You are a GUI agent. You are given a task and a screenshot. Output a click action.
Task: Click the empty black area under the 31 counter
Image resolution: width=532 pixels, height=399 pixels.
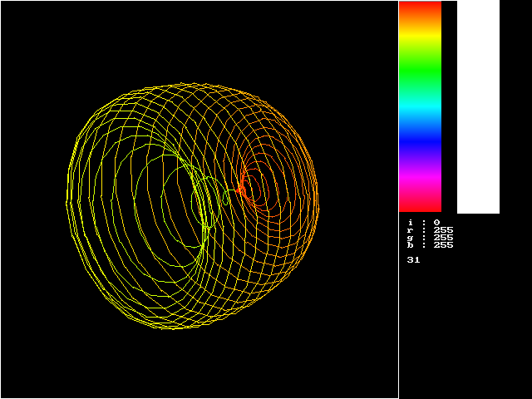[x=464, y=332]
